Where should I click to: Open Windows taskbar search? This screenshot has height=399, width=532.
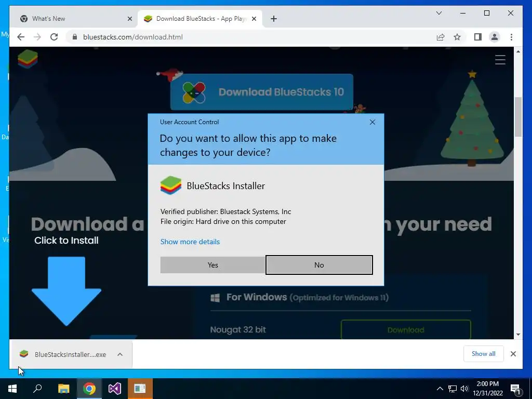pyautogui.click(x=37, y=389)
